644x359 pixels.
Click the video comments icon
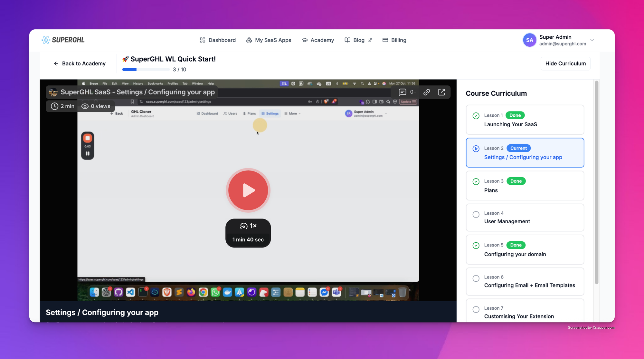click(402, 92)
